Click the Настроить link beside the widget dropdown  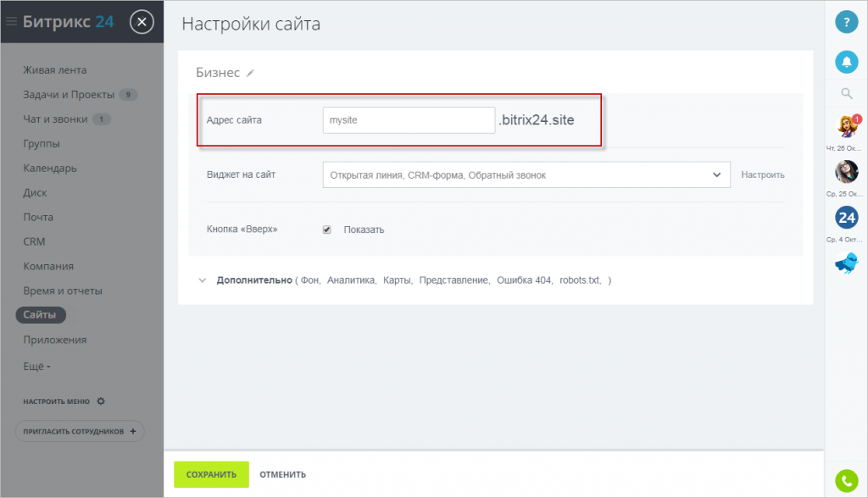[x=763, y=174]
